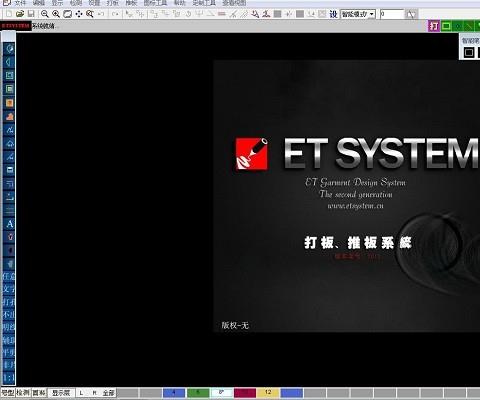The height and width of the screenshot is (400, 480).
Task: Select the black square tool in smart-pen panel
Action: [469, 52]
